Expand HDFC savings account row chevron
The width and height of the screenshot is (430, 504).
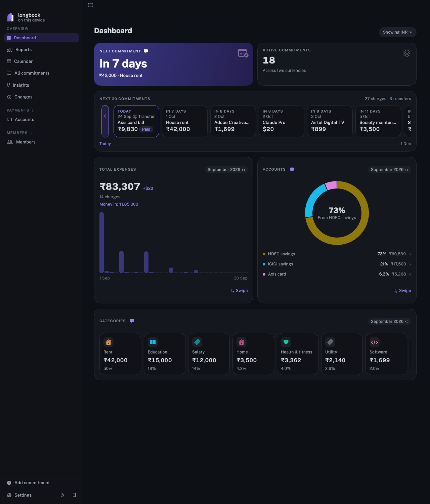(x=410, y=254)
